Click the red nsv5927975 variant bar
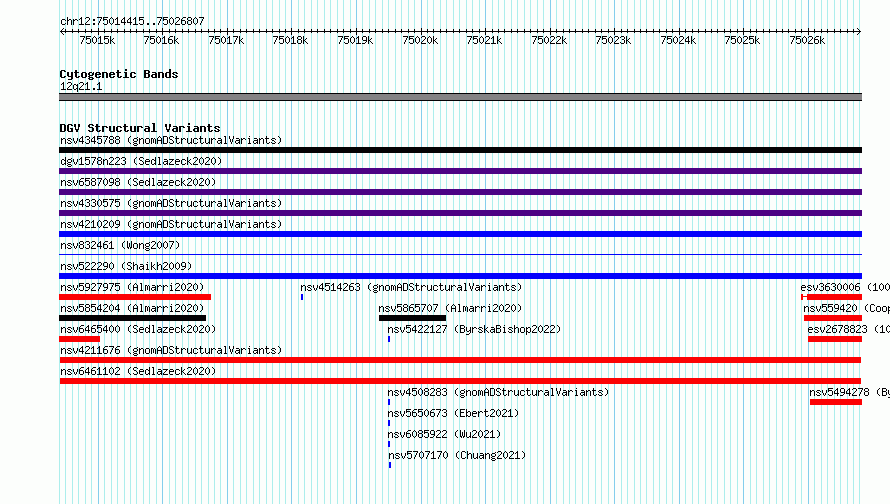890x504 pixels. (135, 297)
